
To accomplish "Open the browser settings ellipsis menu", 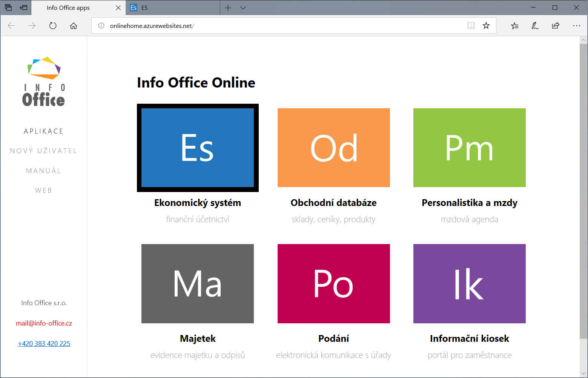I will (576, 26).
